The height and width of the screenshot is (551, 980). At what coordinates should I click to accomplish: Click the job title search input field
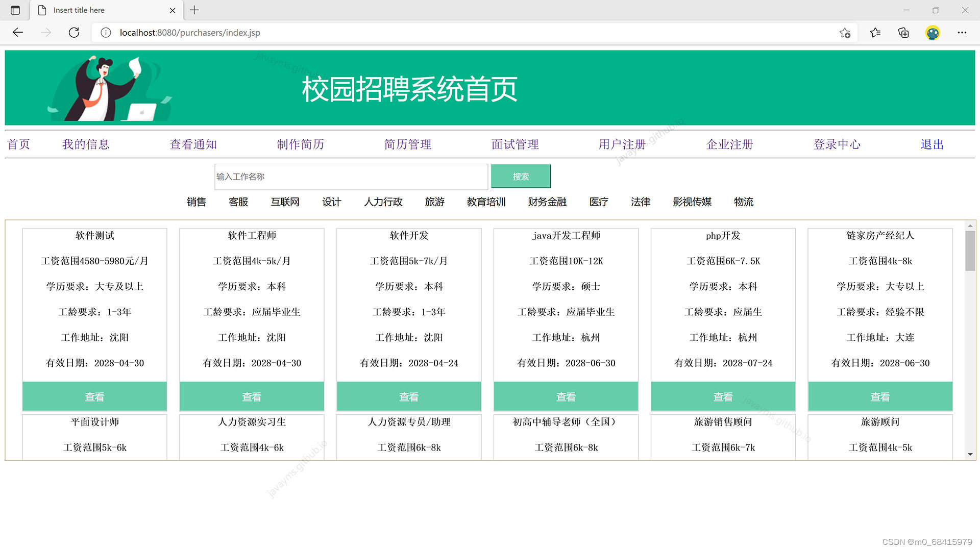[351, 177]
